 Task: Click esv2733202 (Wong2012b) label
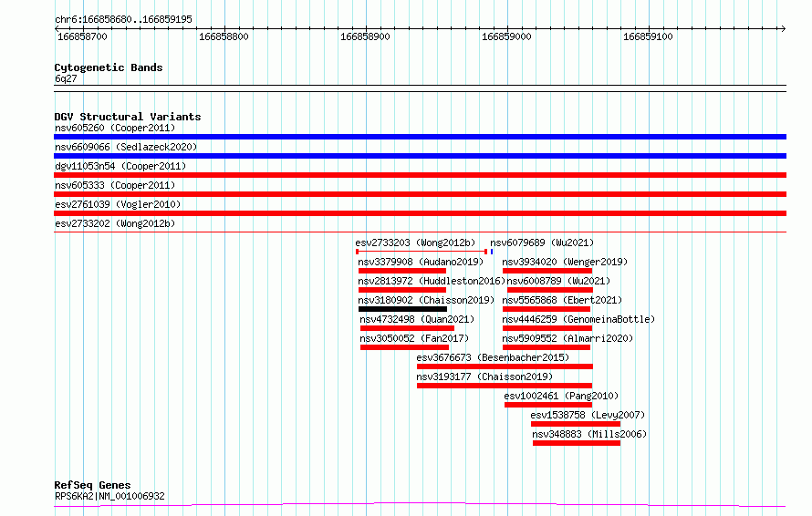click(x=115, y=223)
